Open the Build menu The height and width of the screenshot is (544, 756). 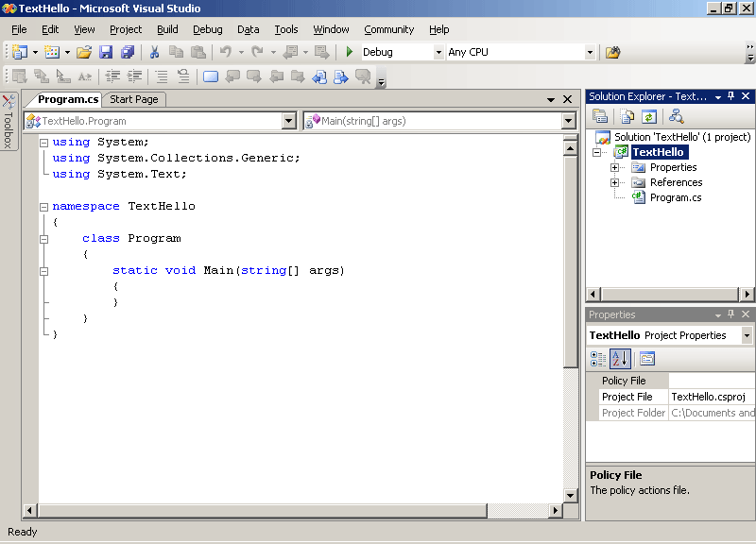[167, 29]
